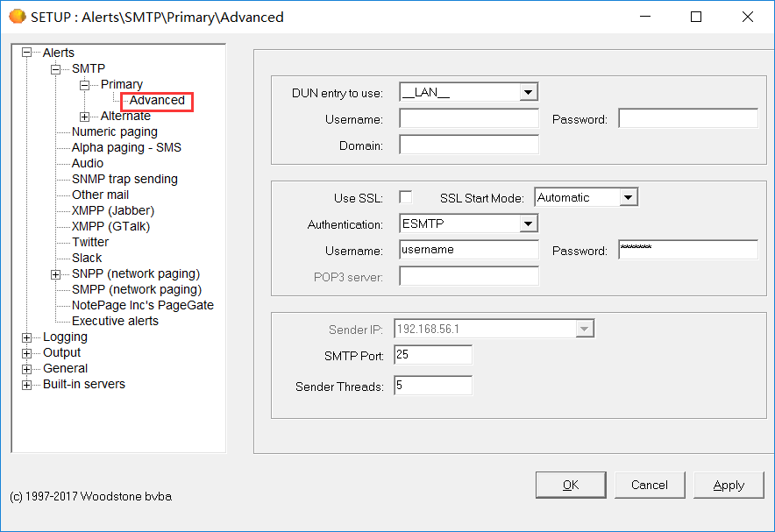Screen dimensions: 775x532
Task: Open the DUN entry to use dropdown
Action: [x=527, y=91]
